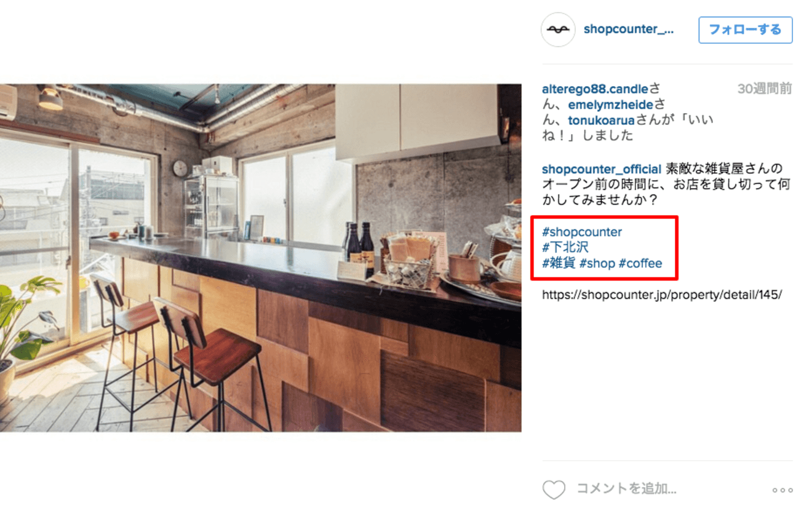812x516 pixels.
Task: Like the post with the heart icon
Action: click(554, 490)
